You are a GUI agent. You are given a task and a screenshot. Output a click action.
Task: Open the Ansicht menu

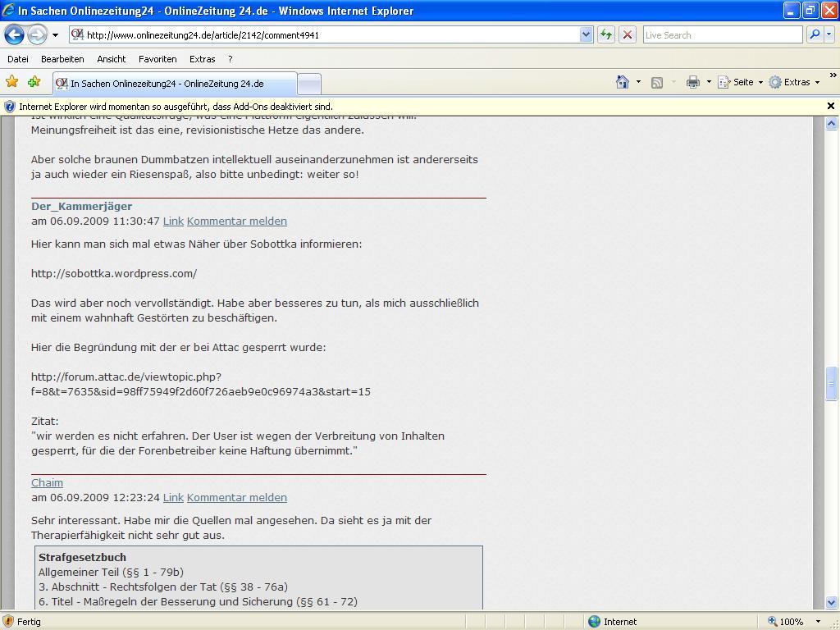tap(112, 59)
